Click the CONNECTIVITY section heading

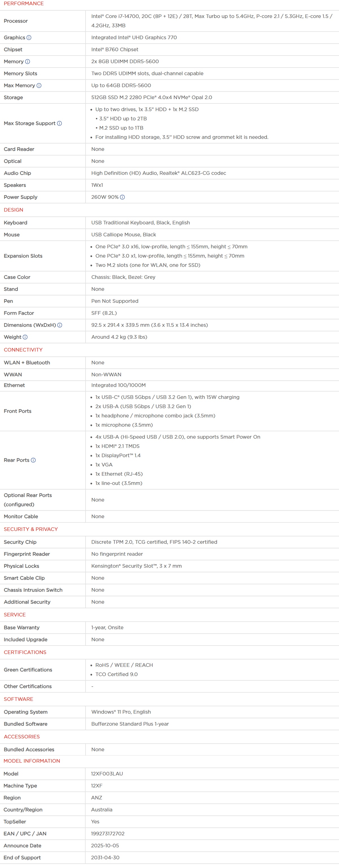pos(23,350)
